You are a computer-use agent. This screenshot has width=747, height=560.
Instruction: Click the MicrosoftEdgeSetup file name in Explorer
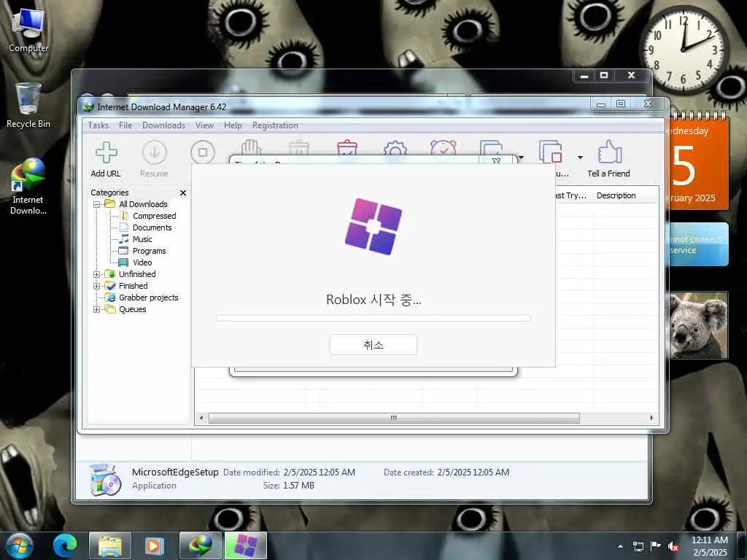tap(175, 472)
